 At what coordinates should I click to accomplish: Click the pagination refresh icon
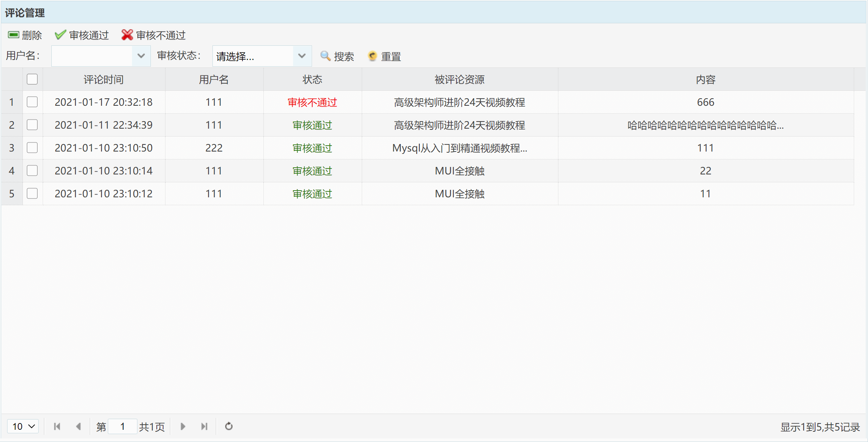(229, 426)
